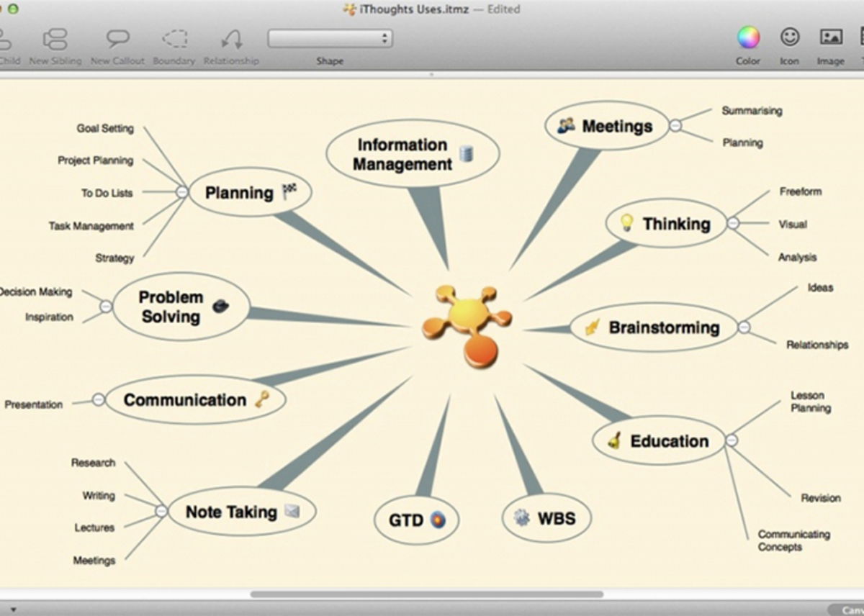Click the gear icon on the WBS node

coord(521,517)
